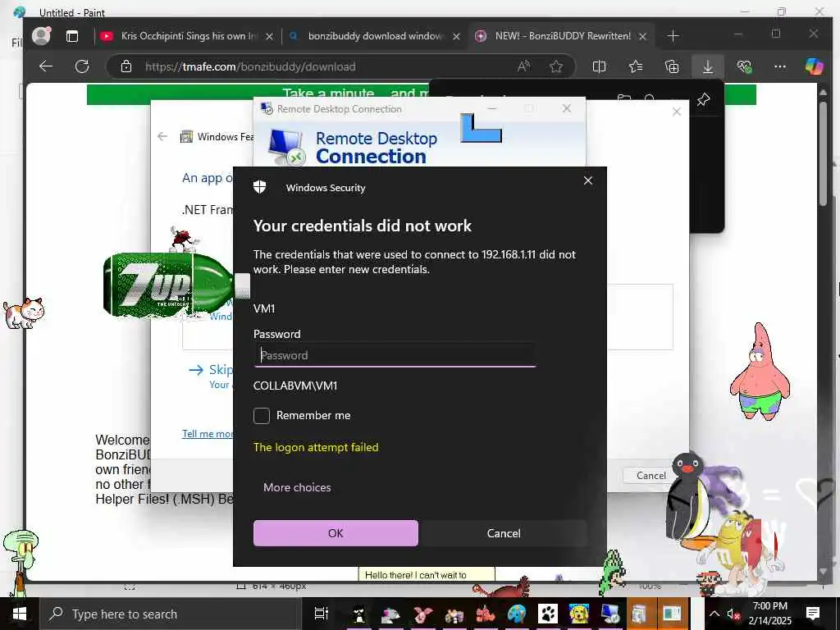Click the Password input field
The image size is (840, 630).
coord(395,355)
